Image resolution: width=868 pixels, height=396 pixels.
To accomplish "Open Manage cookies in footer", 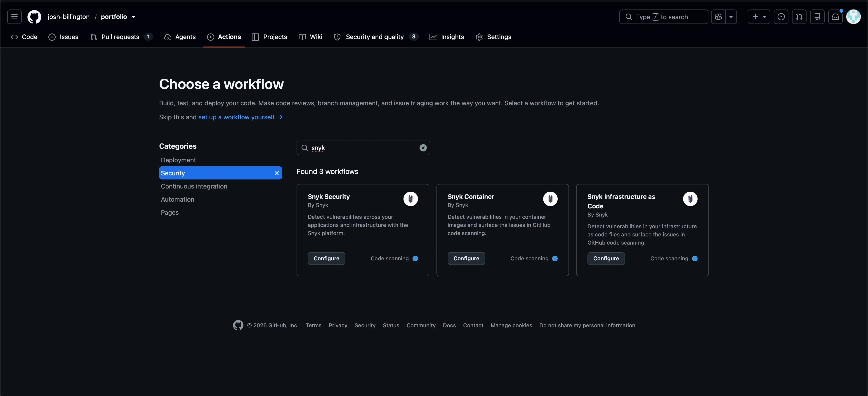I will coord(511,325).
